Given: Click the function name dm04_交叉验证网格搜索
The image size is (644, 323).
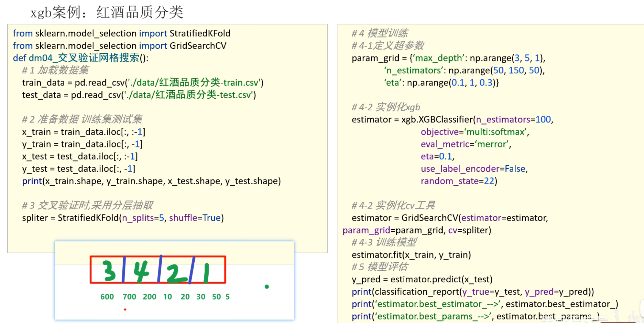Looking at the screenshot, I should click(x=84, y=58).
